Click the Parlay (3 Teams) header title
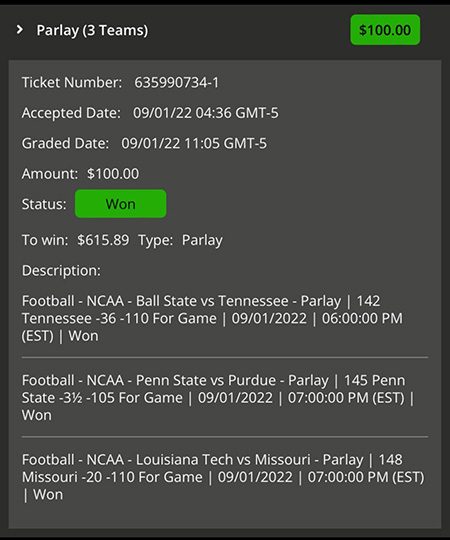The image size is (450, 540). 92,31
